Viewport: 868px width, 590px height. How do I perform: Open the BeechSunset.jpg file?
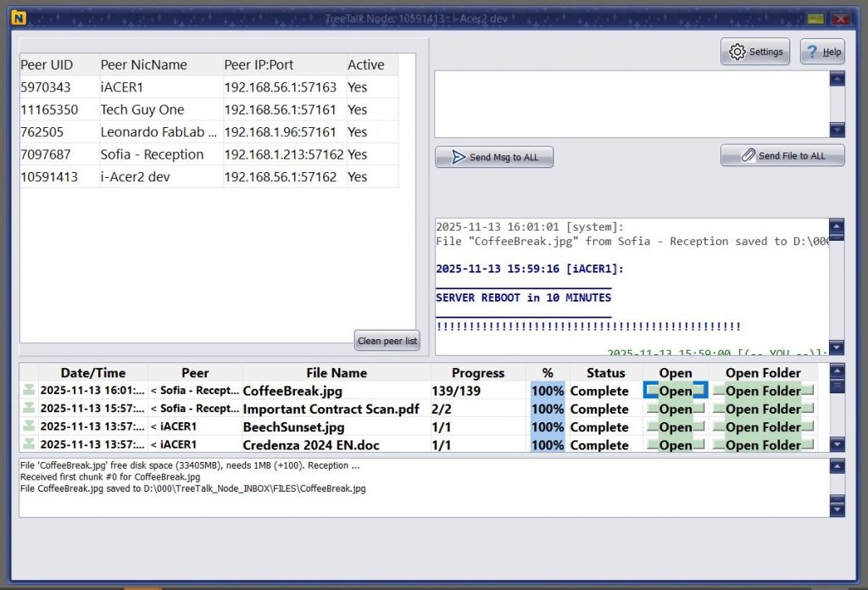pos(674,426)
